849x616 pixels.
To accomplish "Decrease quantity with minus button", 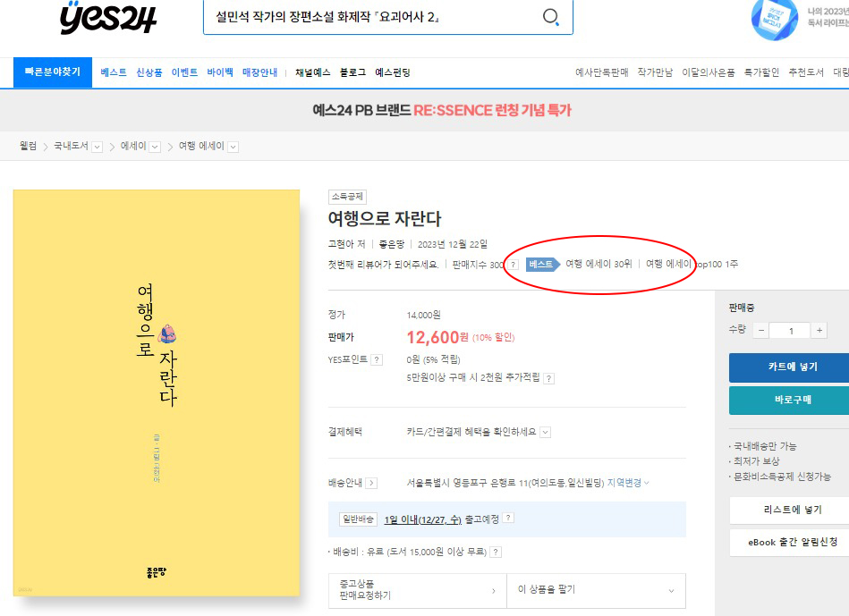I will tap(761, 330).
